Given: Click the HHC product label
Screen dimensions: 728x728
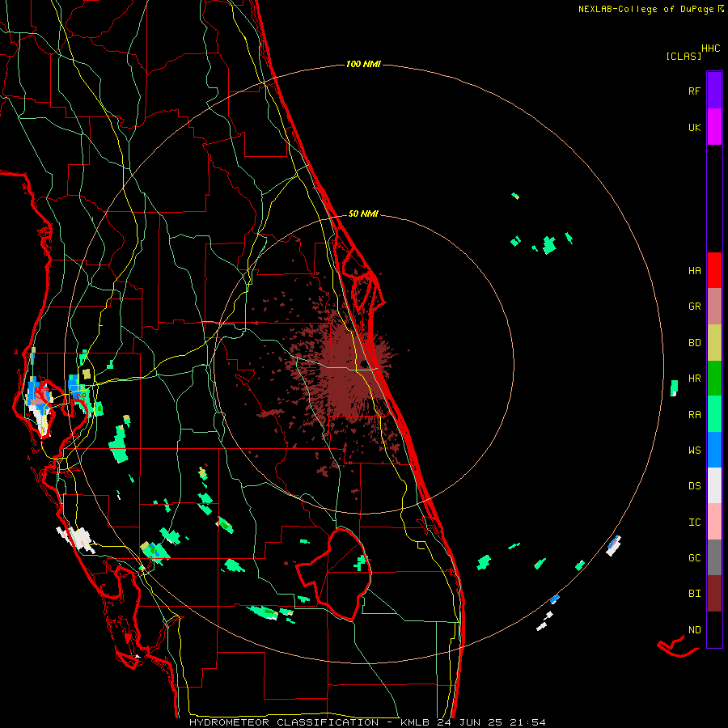Looking at the screenshot, I should 710,49.
